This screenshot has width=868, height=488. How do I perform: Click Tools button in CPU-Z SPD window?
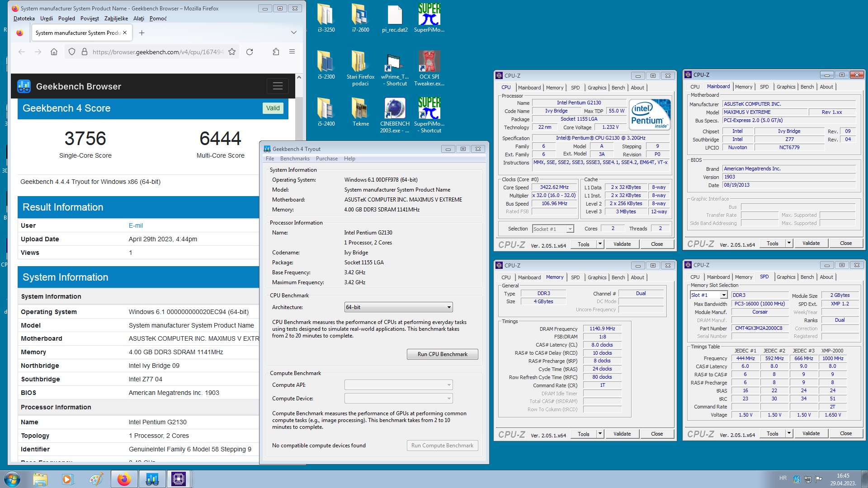(773, 434)
